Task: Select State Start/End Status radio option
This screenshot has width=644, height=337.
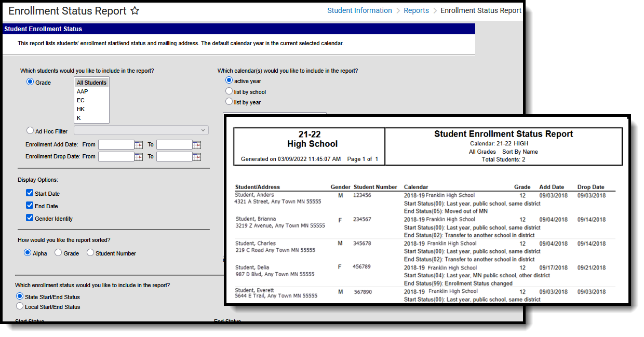Action: point(20,296)
